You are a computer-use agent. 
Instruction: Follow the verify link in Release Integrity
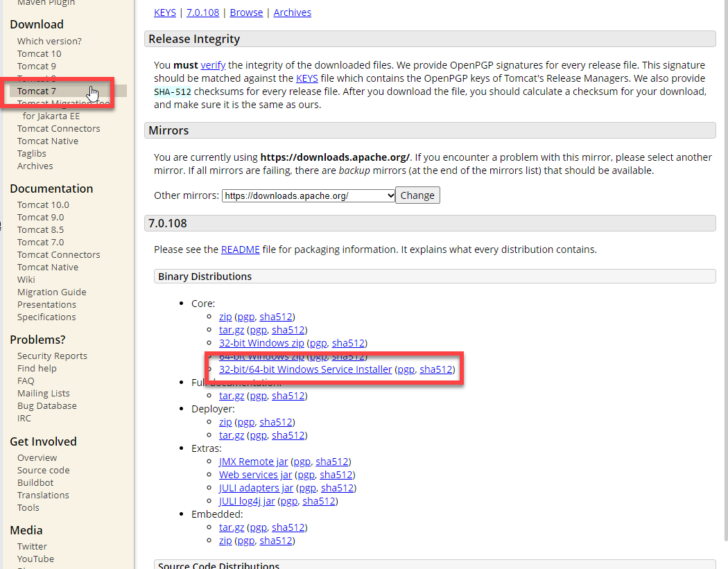pyautogui.click(x=213, y=65)
